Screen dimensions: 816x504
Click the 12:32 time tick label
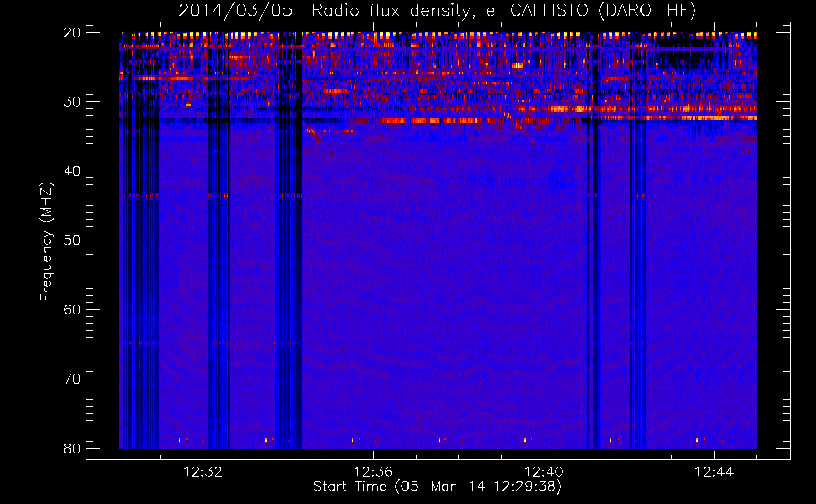click(203, 472)
